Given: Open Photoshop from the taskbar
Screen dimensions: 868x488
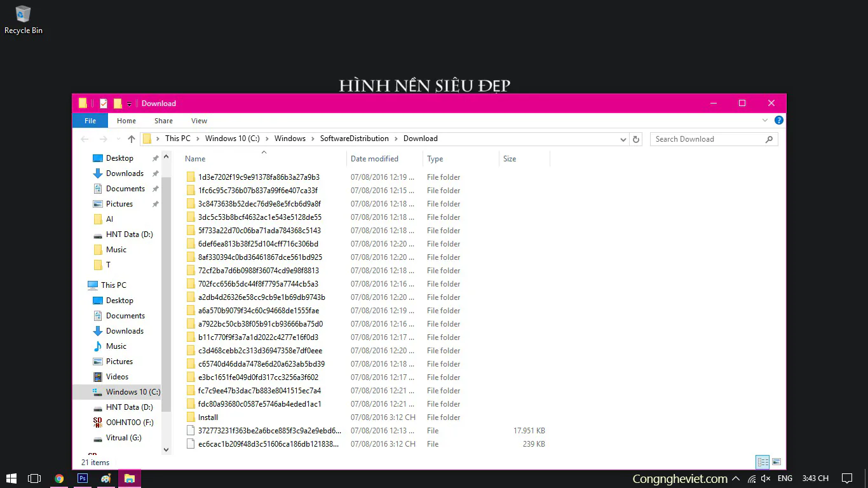Looking at the screenshot, I should point(83,478).
